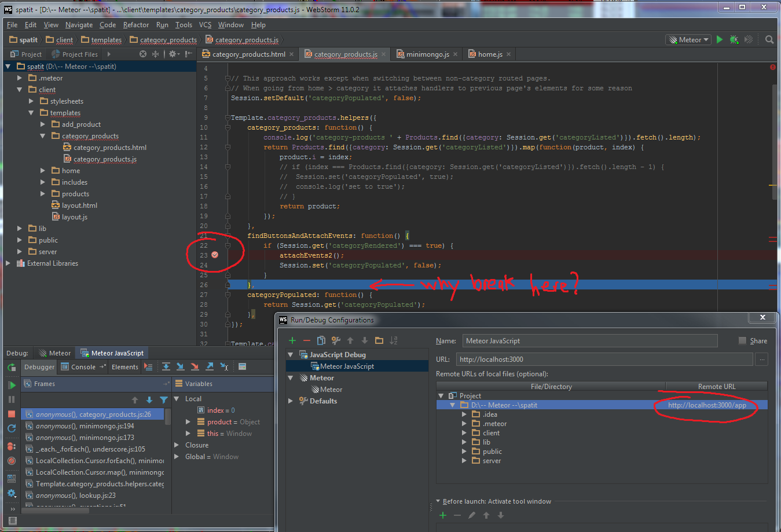Rerun Meteor JavaScript debug session

click(x=12, y=367)
